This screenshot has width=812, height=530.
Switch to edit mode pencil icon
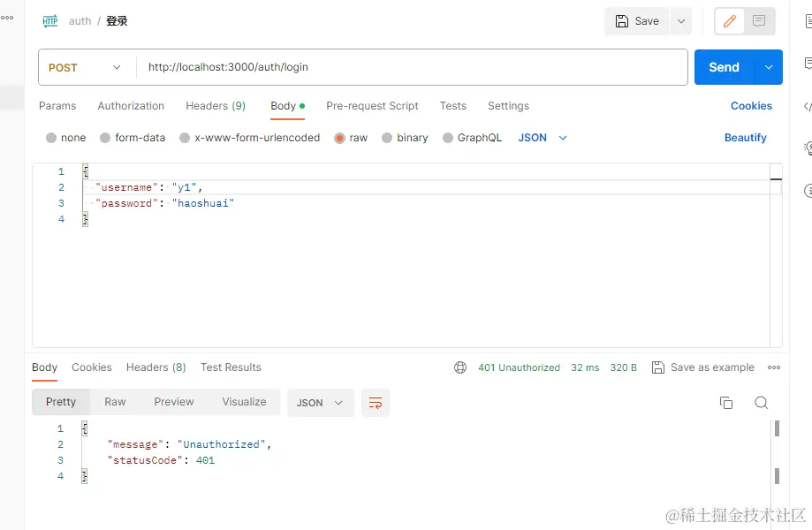[730, 21]
